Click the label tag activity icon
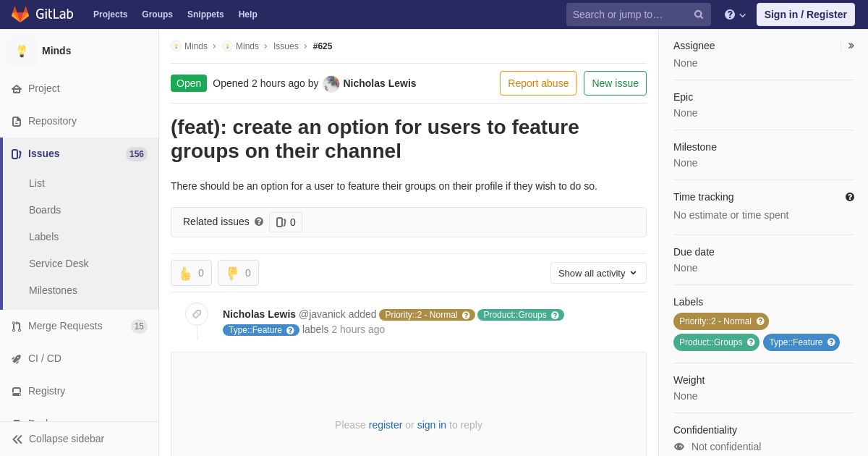The height and width of the screenshot is (456, 868). 197,314
